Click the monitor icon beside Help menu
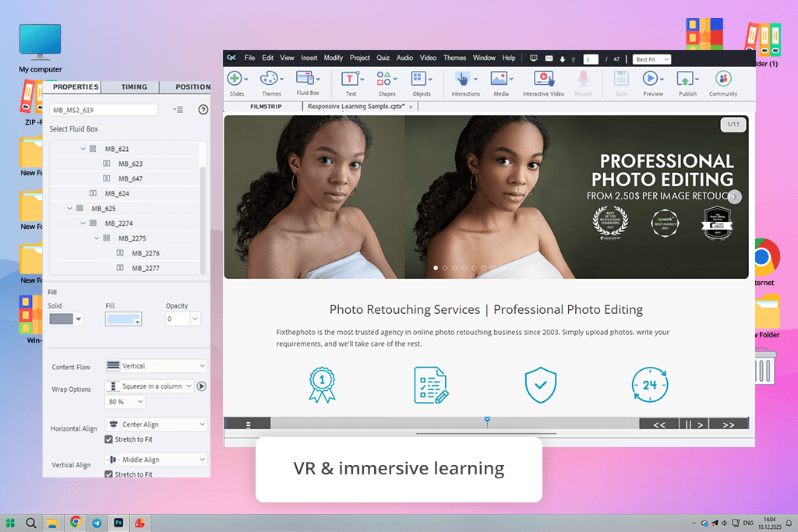The height and width of the screenshot is (532, 798). 533,58
